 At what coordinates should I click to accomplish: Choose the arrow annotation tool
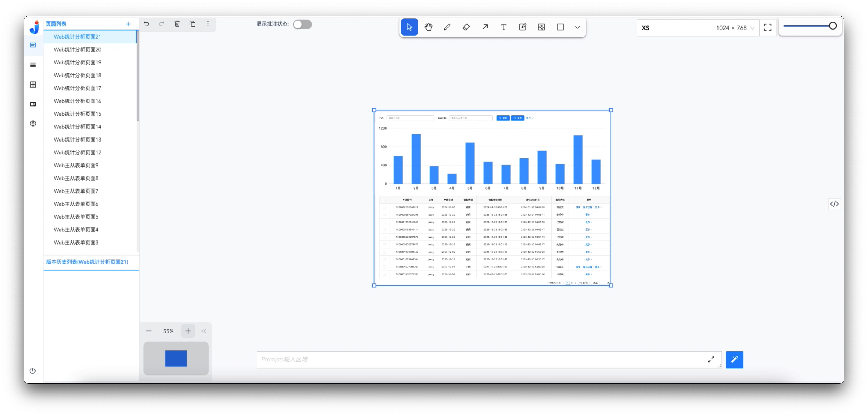pyautogui.click(x=485, y=27)
